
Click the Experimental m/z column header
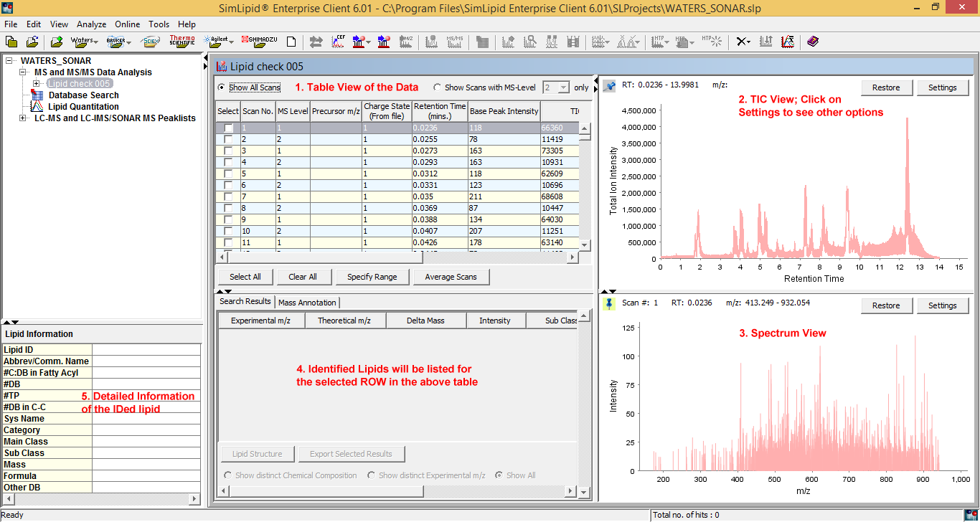260,321
